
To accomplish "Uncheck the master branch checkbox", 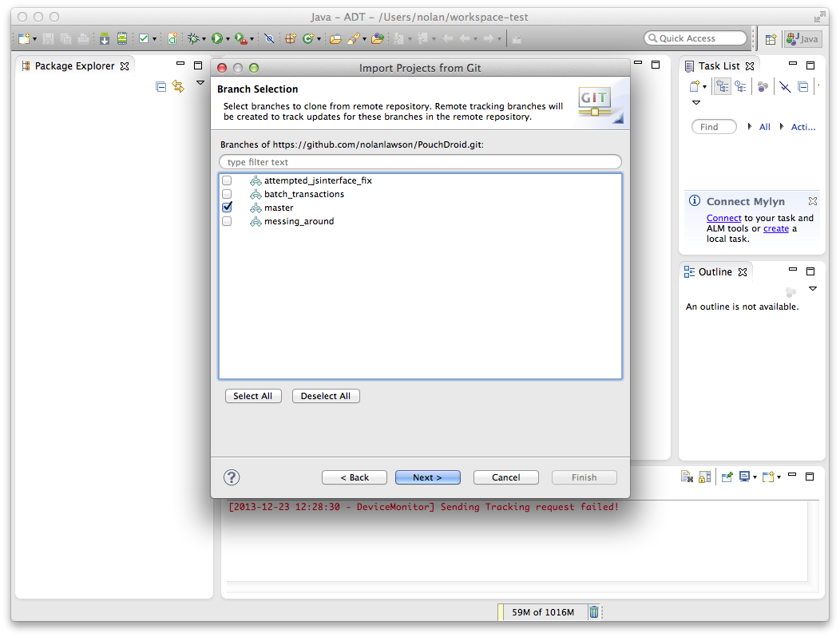I will click(227, 207).
